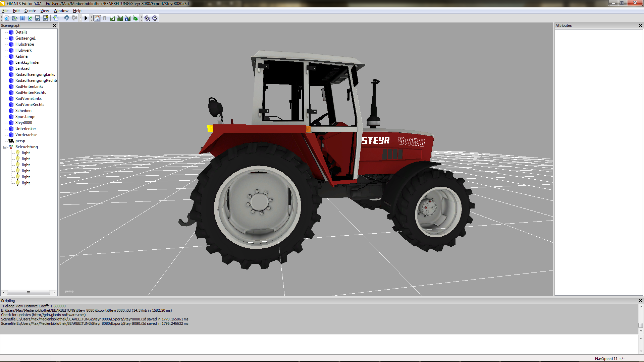
Task: Undo the last action
Action: (x=66, y=18)
